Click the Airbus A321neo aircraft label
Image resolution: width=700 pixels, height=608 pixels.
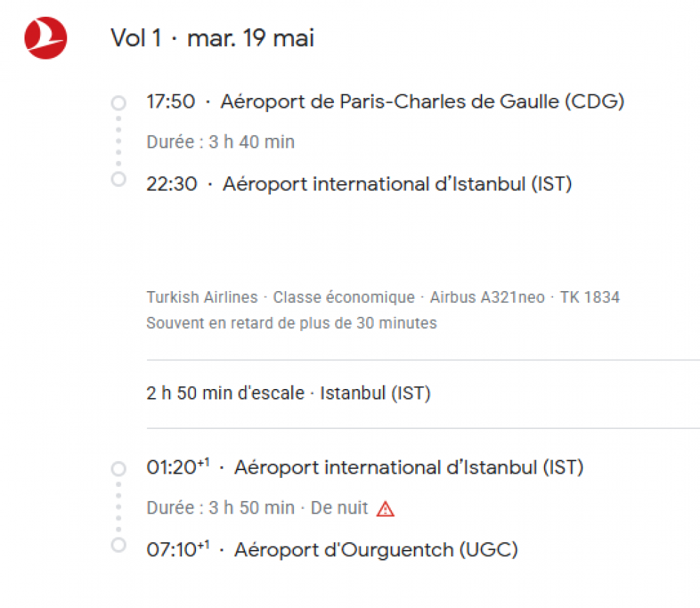(486, 297)
